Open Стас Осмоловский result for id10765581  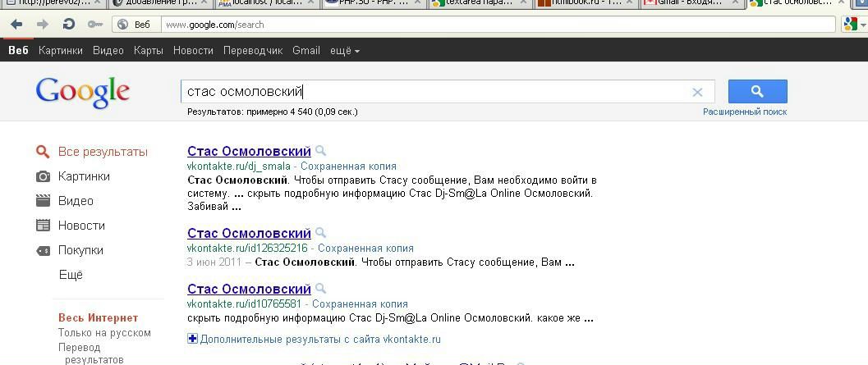pyautogui.click(x=249, y=289)
